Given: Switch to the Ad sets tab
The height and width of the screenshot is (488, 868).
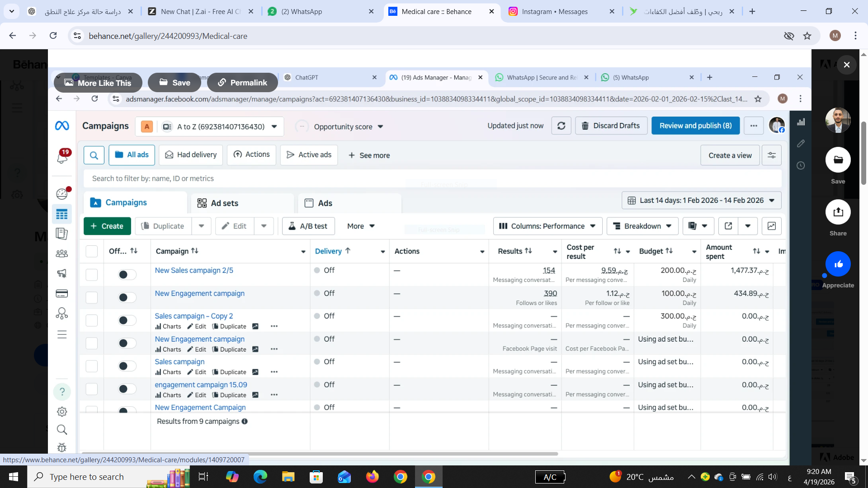Looking at the screenshot, I should point(225,203).
